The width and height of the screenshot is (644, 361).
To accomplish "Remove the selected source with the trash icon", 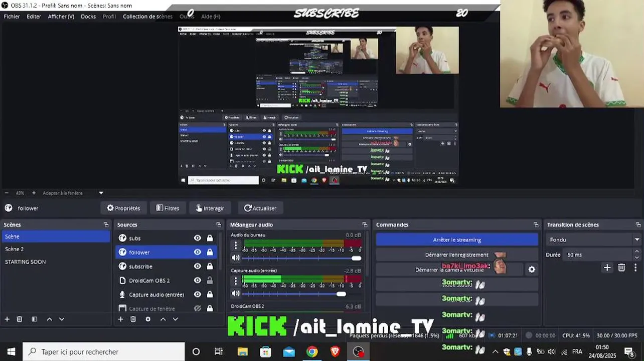I will coord(133,319).
